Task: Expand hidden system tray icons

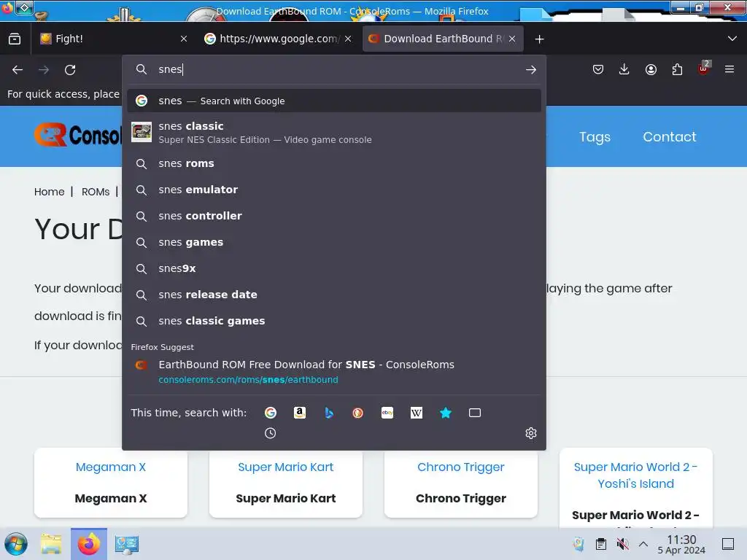Action: 643,544
